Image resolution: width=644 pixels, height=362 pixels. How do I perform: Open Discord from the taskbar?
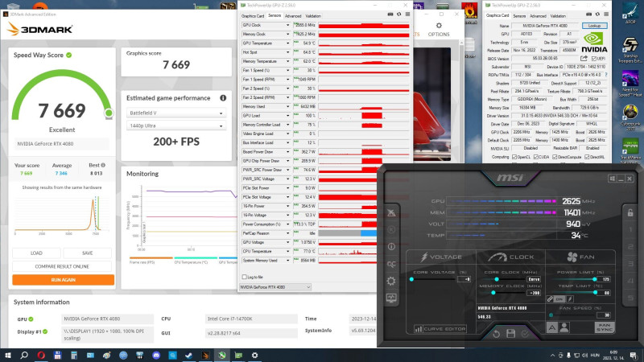tap(156, 355)
